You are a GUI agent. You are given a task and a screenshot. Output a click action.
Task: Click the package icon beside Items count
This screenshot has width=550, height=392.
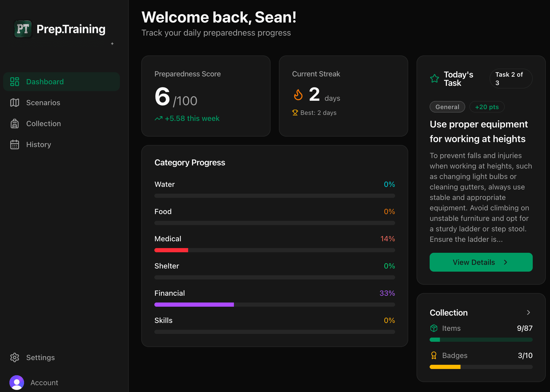[434, 328]
